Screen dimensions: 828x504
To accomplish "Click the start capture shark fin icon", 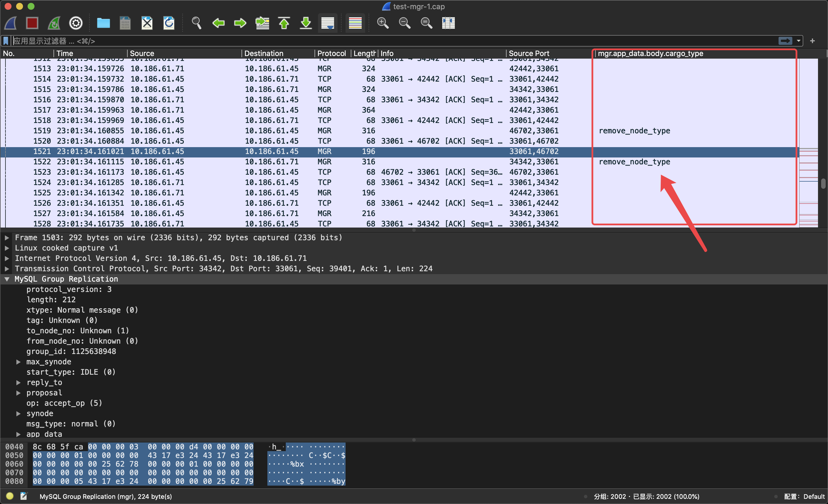I will [11, 23].
